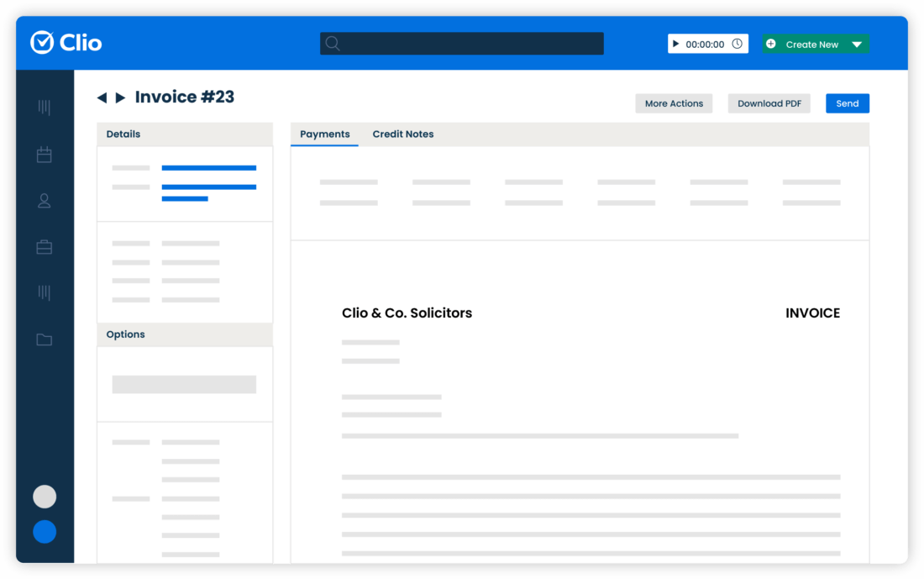Click the forward arrow beside Invoice #23
Screen dimensions: 924x579
click(x=119, y=97)
